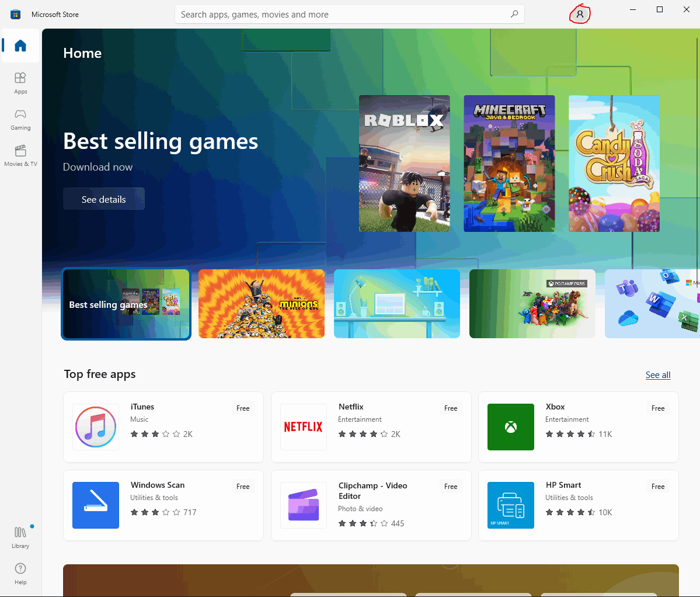700x597 pixels.
Task: Open the Help page
Action: click(20, 573)
